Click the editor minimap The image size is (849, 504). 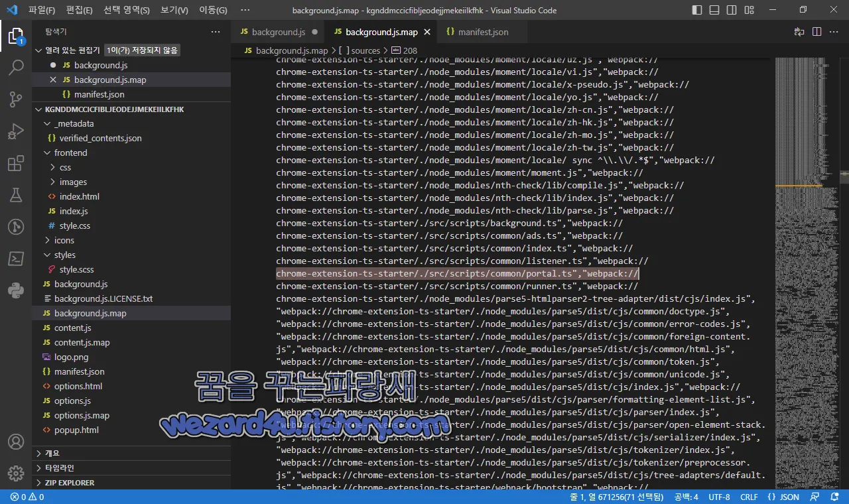(806, 273)
